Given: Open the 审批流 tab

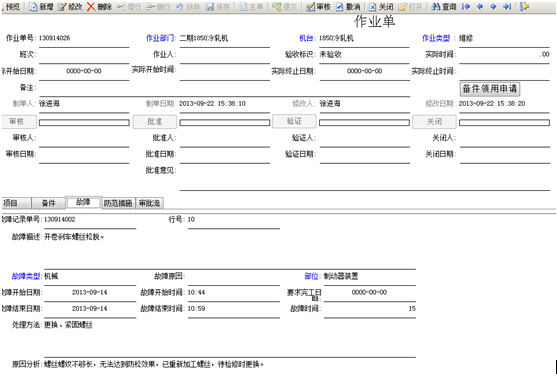Looking at the screenshot, I should 149,203.
